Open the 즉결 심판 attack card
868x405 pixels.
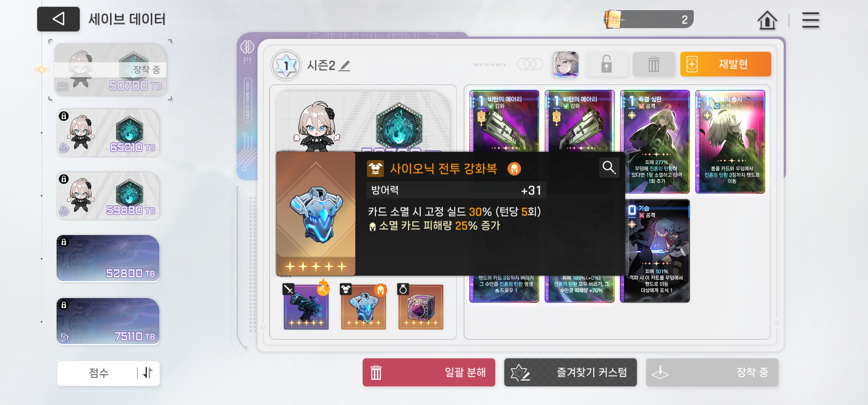point(655,142)
